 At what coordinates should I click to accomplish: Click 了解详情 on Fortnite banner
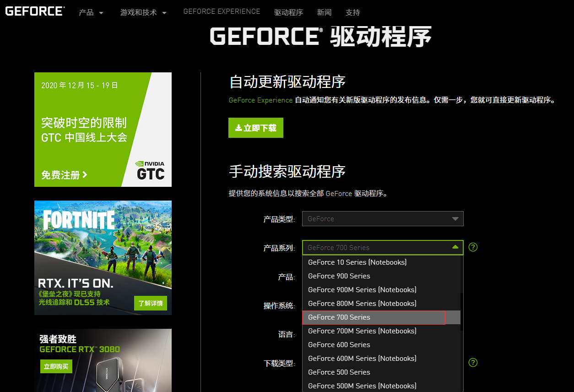tap(151, 303)
